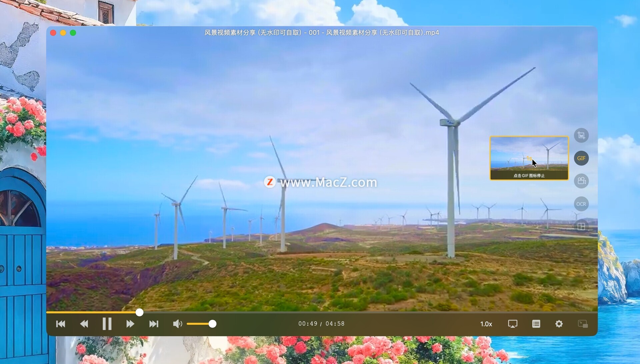Click the volume slider handle
Viewport: 640px width, 364px height.
coord(212,324)
